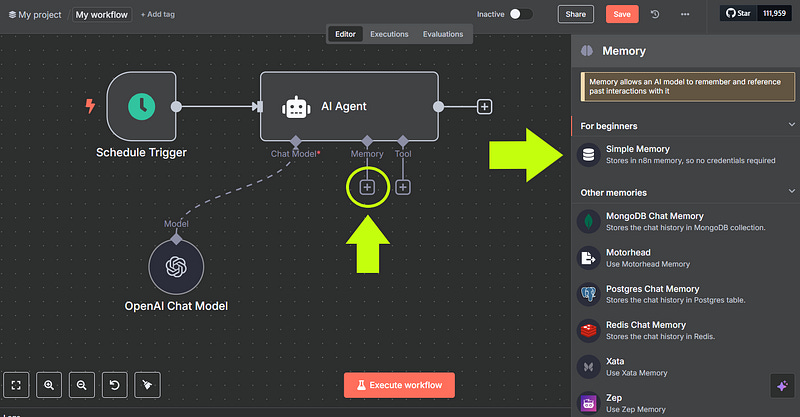Select the 'MongoDB Chat Memory' title text
This screenshot has height=417, width=800.
point(655,216)
